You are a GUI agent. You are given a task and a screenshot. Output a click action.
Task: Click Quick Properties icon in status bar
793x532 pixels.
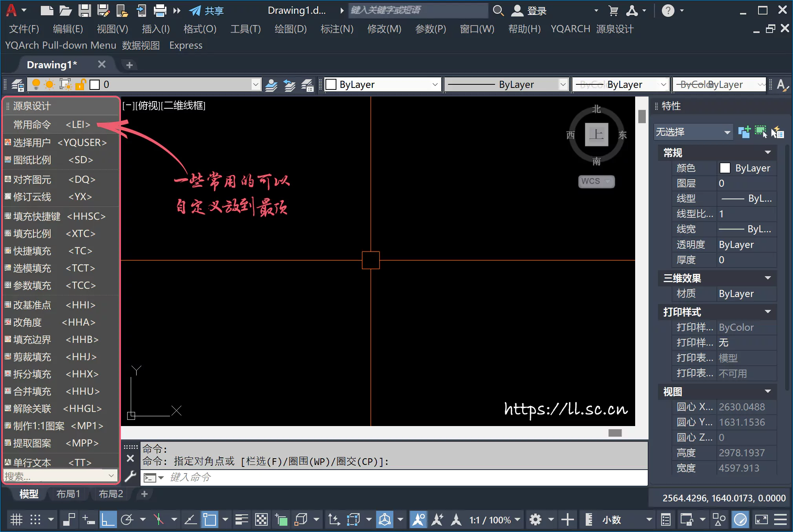point(666,520)
